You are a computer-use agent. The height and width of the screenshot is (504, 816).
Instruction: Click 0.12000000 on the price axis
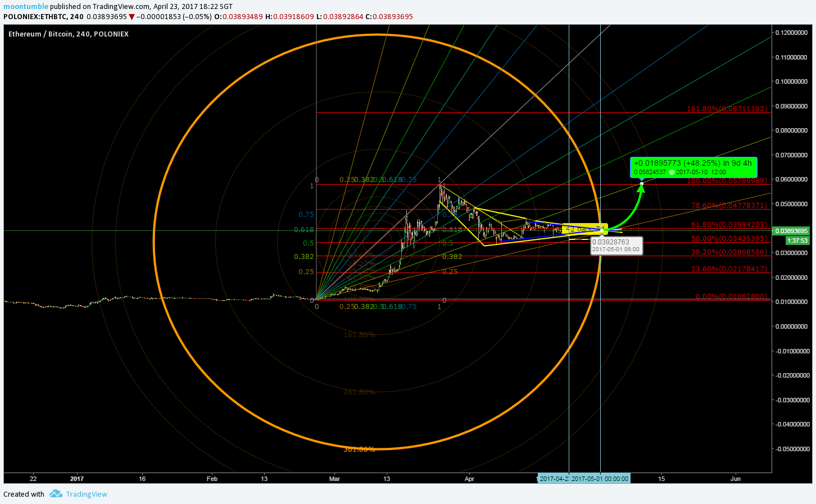(x=791, y=33)
